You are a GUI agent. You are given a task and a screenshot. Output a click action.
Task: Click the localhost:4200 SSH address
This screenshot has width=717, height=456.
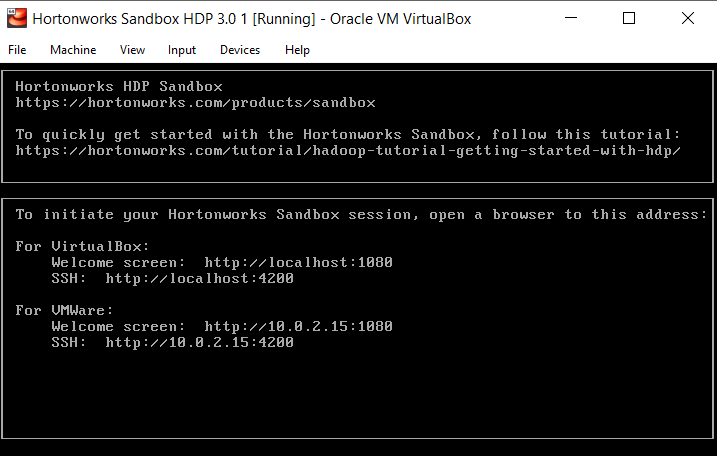pos(199,279)
